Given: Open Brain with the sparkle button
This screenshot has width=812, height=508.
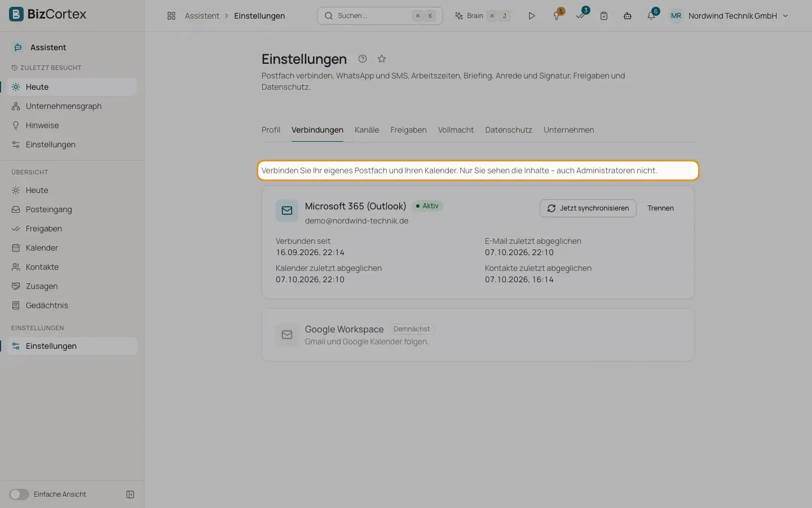Looking at the screenshot, I should point(483,16).
